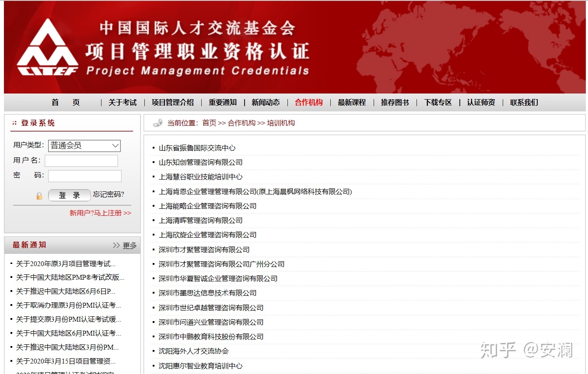Open 新用户?马上注册 registration link
The height and width of the screenshot is (374, 588).
100,213
